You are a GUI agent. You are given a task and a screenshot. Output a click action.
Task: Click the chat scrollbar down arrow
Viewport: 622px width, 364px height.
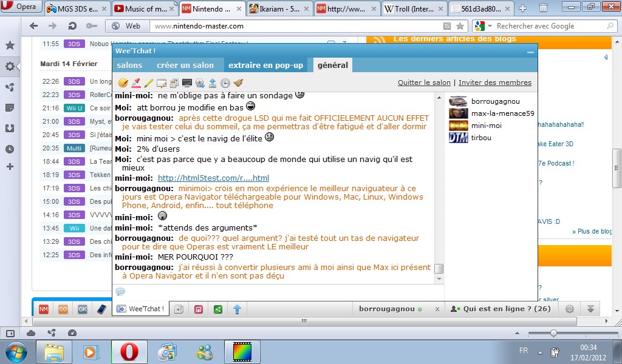tap(439, 279)
